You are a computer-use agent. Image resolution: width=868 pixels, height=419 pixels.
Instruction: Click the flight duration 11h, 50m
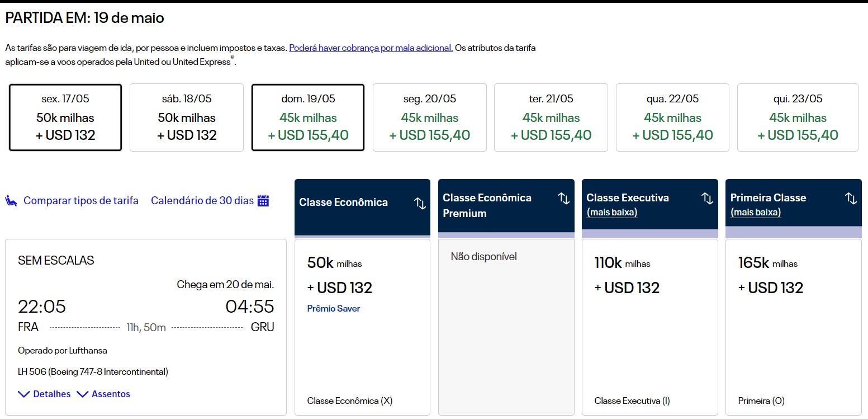point(146,328)
